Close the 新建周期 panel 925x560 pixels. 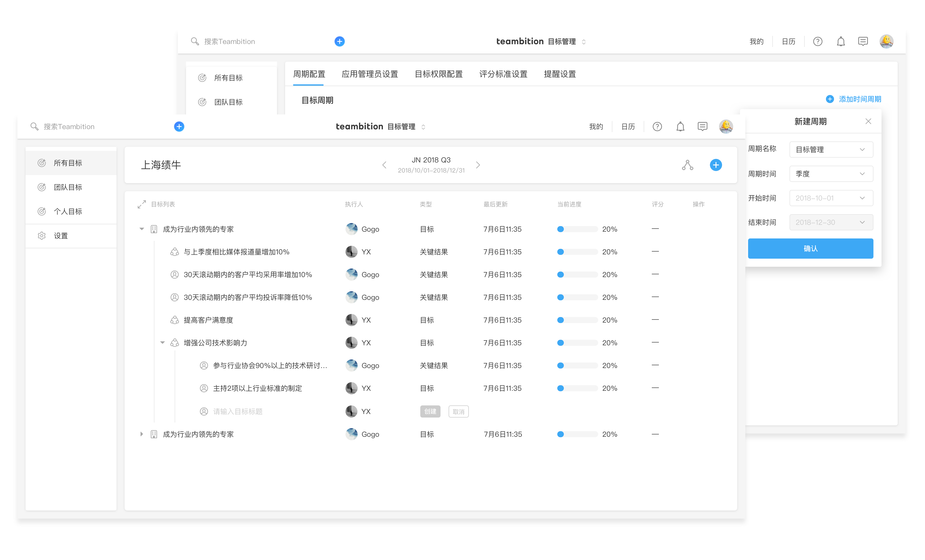[x=868, y=121]
